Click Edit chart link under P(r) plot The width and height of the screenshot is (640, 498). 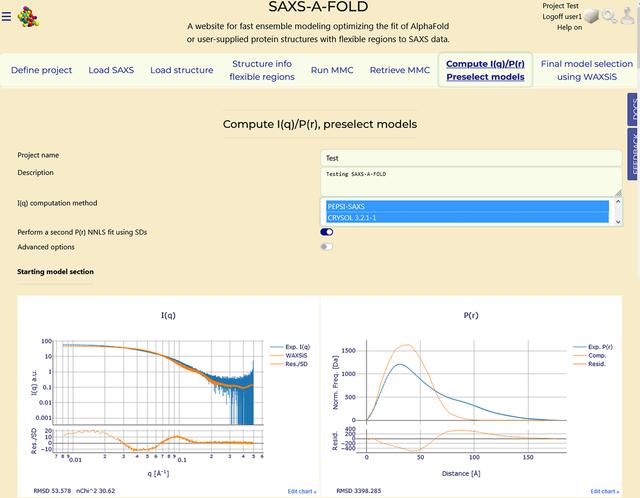(x=604, y=491)
